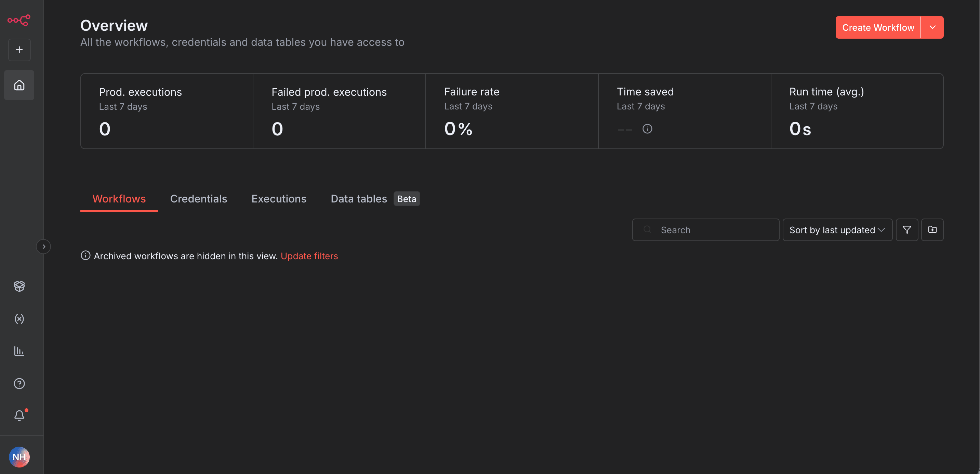The height and width of the screenshot is (474, 980).
Task: Switch to the Credentials tab
Action: coord(199,199)
